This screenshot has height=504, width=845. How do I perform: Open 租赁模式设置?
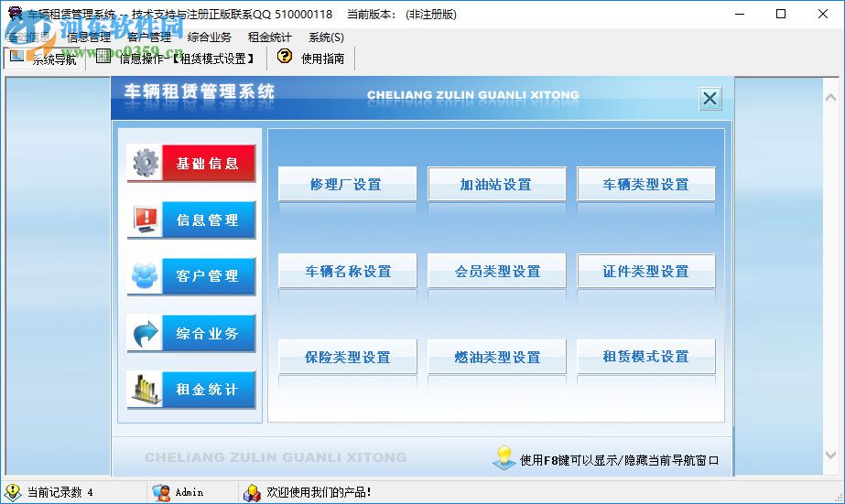click(646, 357)
